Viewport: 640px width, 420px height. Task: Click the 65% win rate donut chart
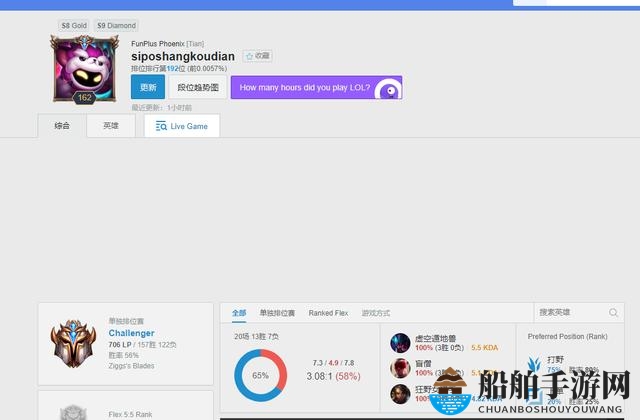click(260, 375)
